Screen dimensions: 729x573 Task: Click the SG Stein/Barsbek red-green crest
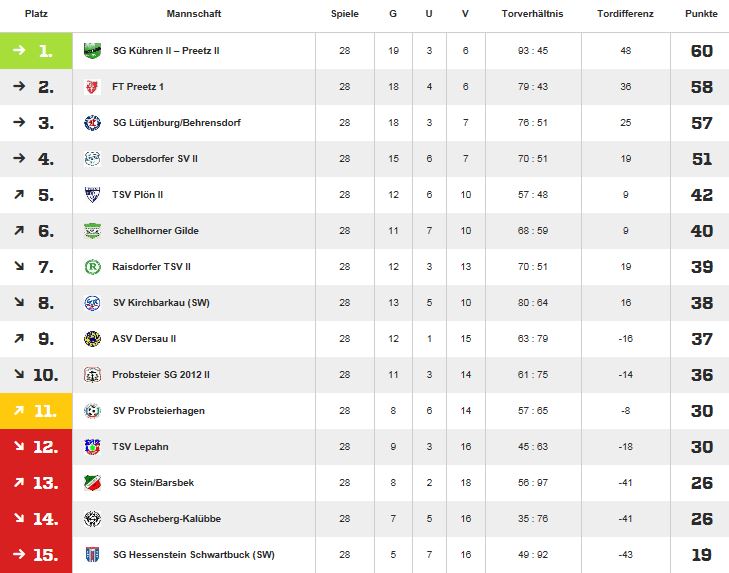tap(92, 483)
